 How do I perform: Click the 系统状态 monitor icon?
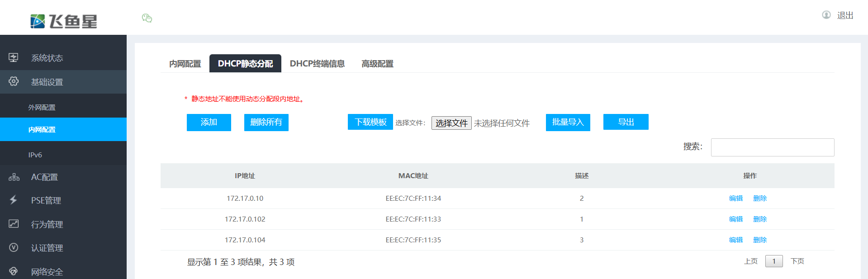(x=14, y=57)
